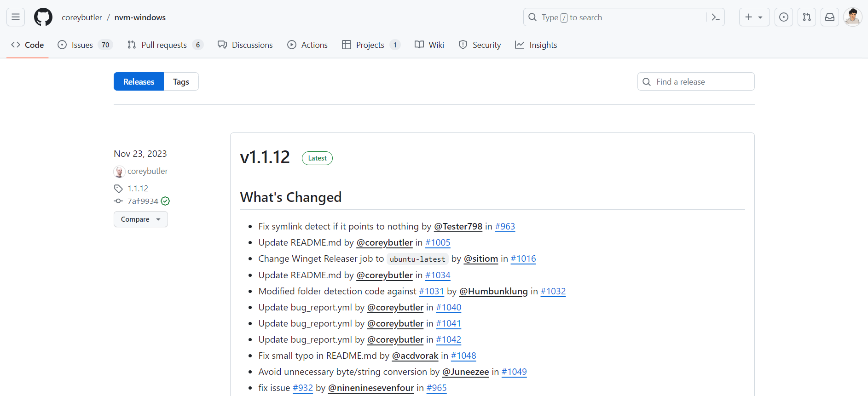
Task: Open the @sitiom profile link
Action: [x=481, y=258]
